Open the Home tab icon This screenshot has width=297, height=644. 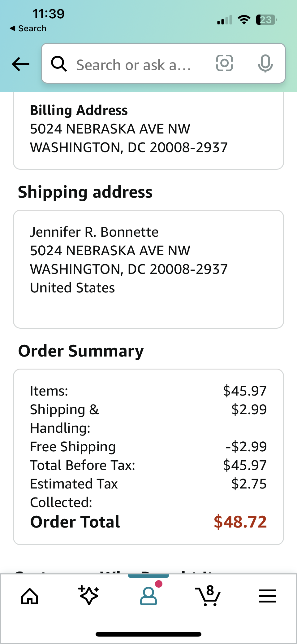click(30, 595)
